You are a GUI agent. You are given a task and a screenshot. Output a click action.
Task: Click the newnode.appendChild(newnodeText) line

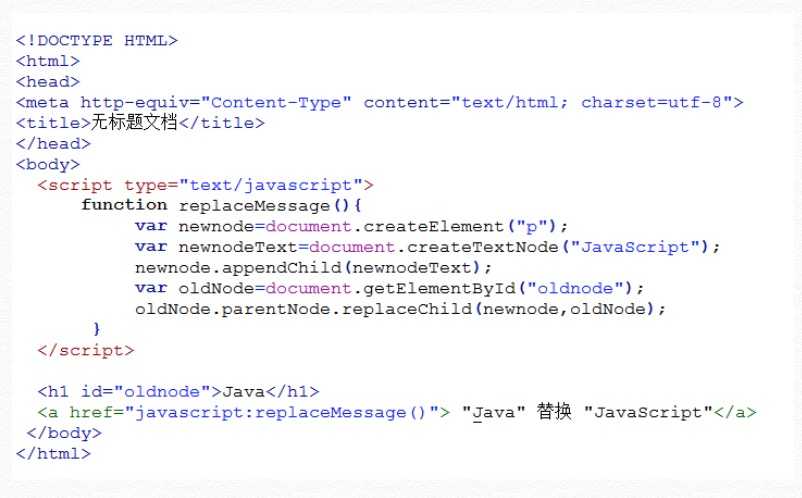coord(313,267)
